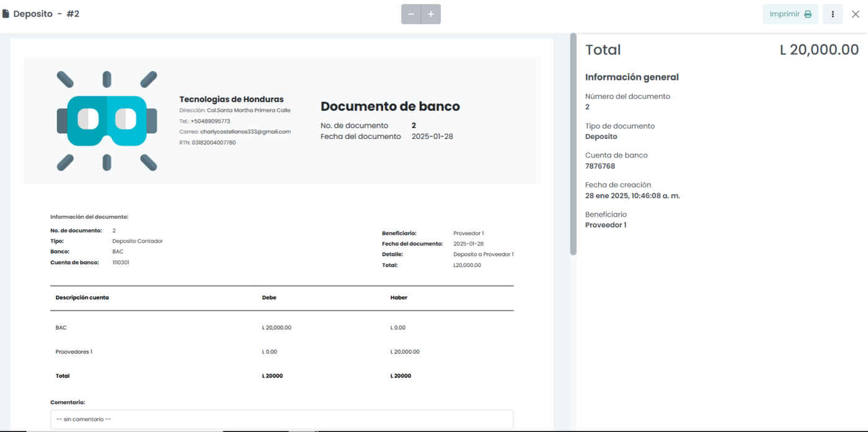
Task: Click the document file icon beside Deposito
Action: pos(6,14)
